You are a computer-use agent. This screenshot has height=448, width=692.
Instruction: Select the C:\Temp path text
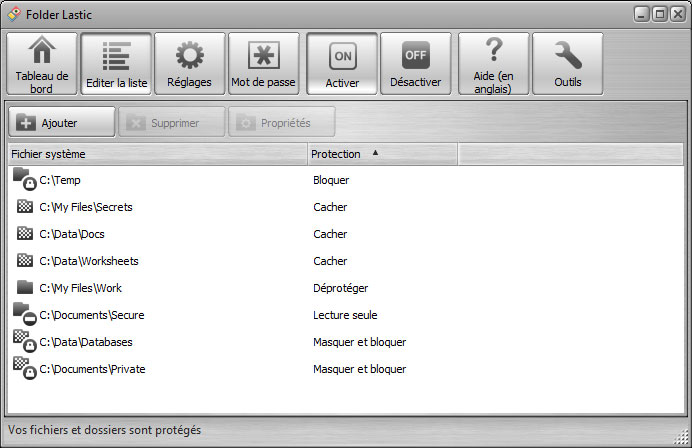pos(60,180)
